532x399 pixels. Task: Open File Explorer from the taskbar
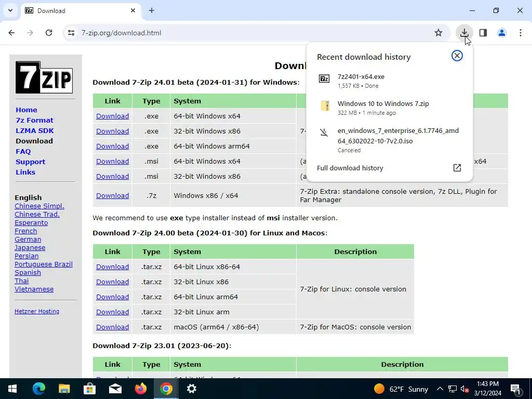[64, 389]
